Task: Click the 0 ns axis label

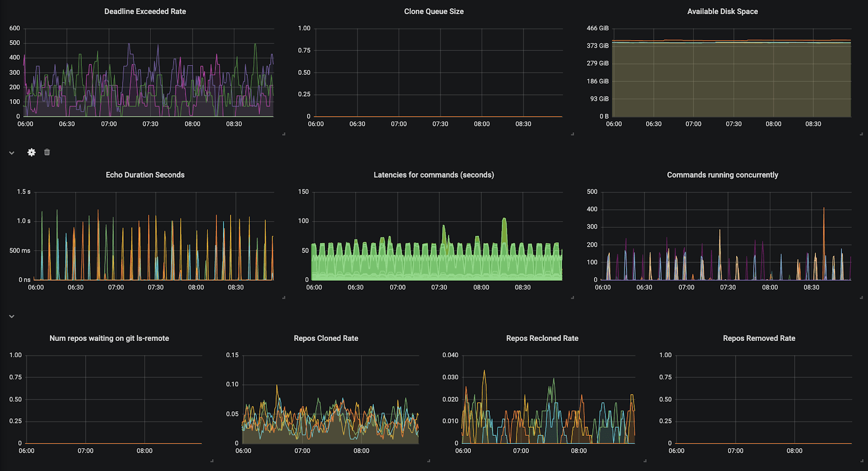Action: pos(24,280)
